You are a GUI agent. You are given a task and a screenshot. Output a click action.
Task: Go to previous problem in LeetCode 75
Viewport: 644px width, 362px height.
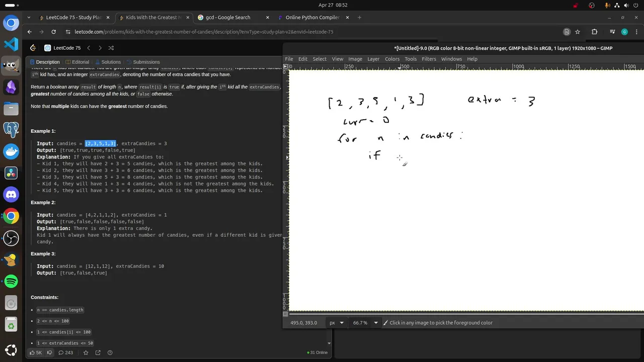pos(89,48)
